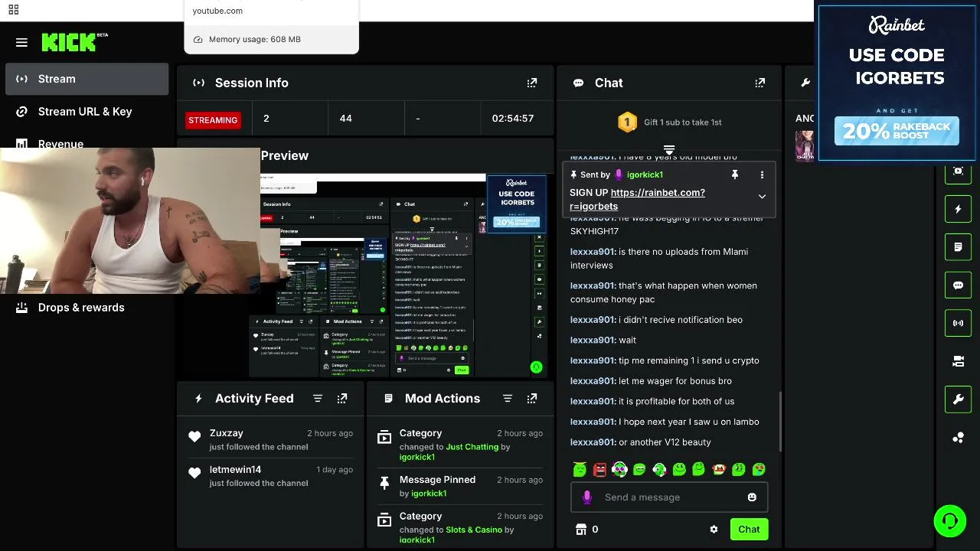Viewport: 980px width, 551px height.
Task: Toggle the Chat bubble widget
Action: pos(958,285)
